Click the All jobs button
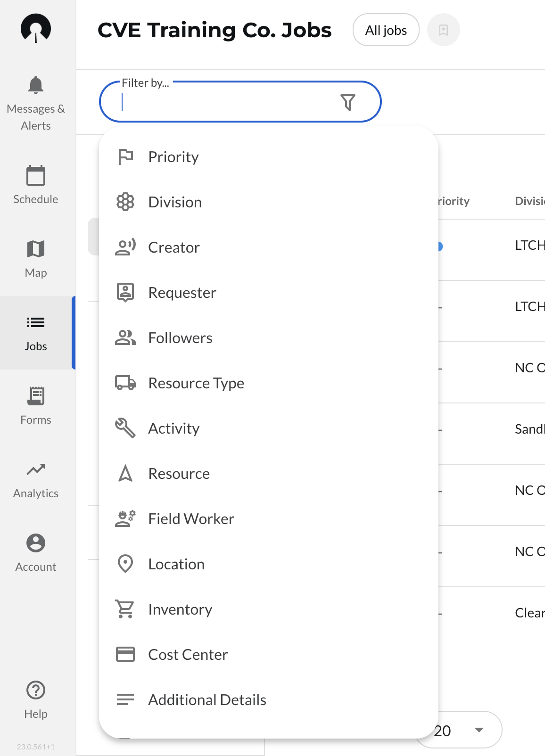 point(386,30)
